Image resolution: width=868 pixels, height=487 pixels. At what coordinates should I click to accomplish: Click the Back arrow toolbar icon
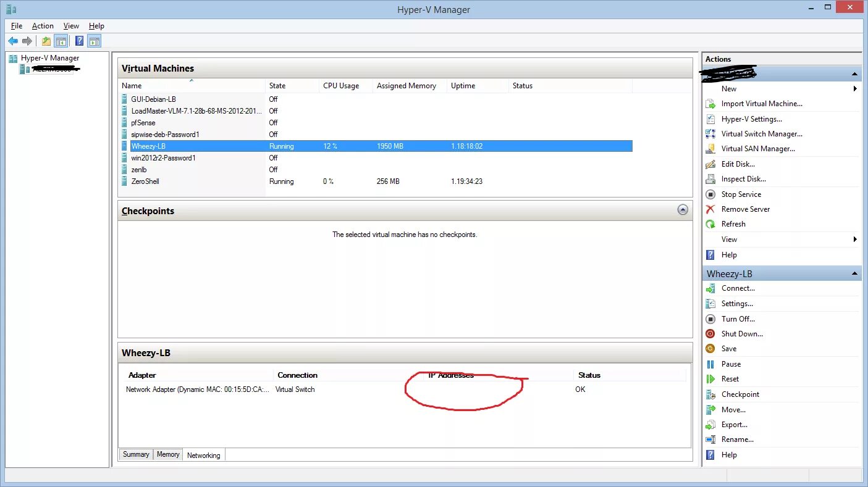(13, 41)
